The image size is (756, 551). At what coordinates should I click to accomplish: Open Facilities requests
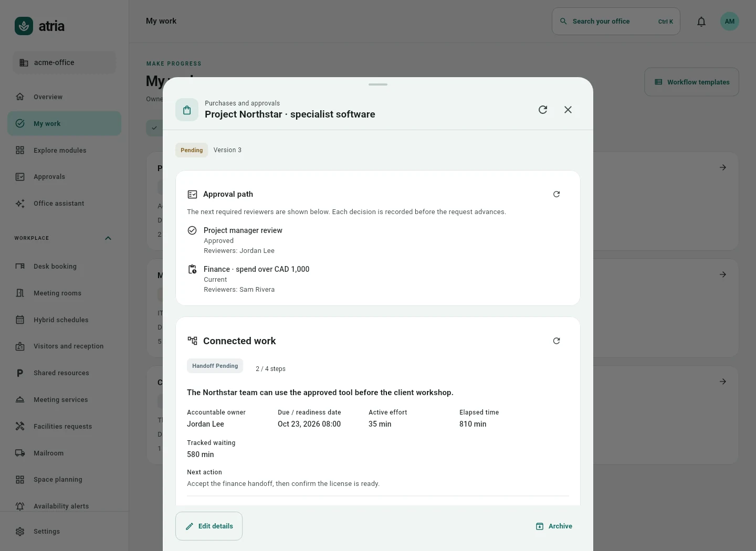click(64, 427)
